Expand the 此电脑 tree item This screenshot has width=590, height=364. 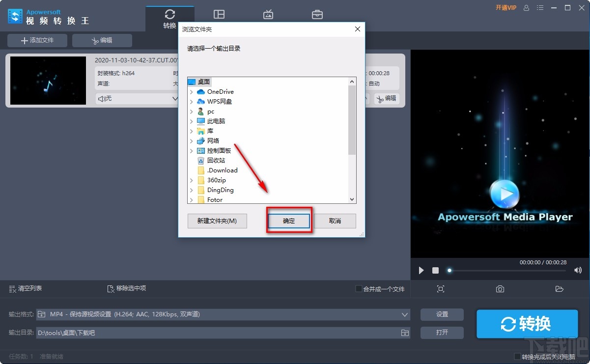pyautogui.click(x=192, y=121)
